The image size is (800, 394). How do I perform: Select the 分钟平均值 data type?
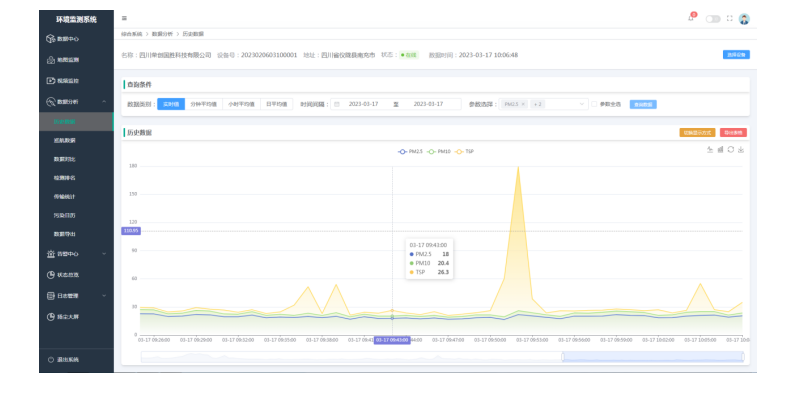(204, 104)
